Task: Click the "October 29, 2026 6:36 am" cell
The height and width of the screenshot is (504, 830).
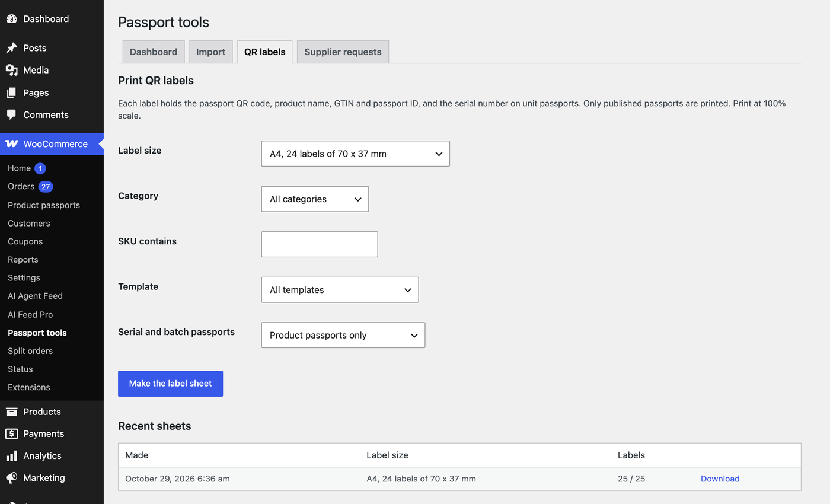Action: pyautogui.click(x=177, y=479)
